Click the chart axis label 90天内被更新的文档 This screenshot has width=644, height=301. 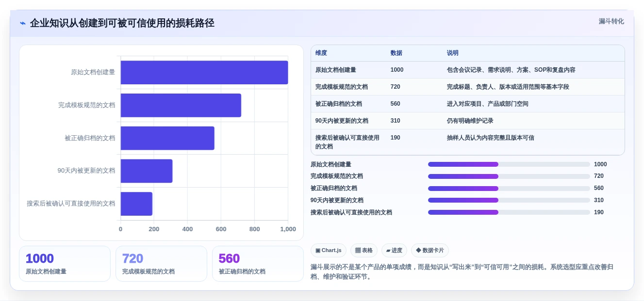coord(86,171)
